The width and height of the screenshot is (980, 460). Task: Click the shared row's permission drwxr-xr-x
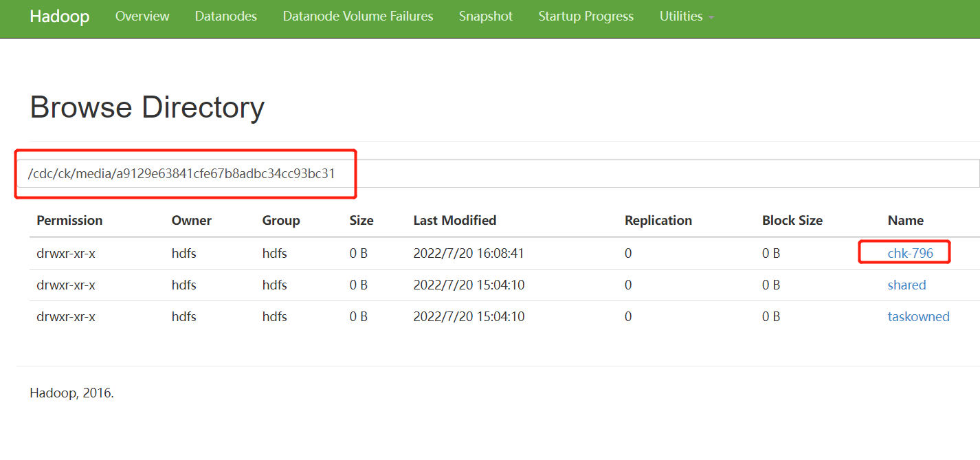66,285
